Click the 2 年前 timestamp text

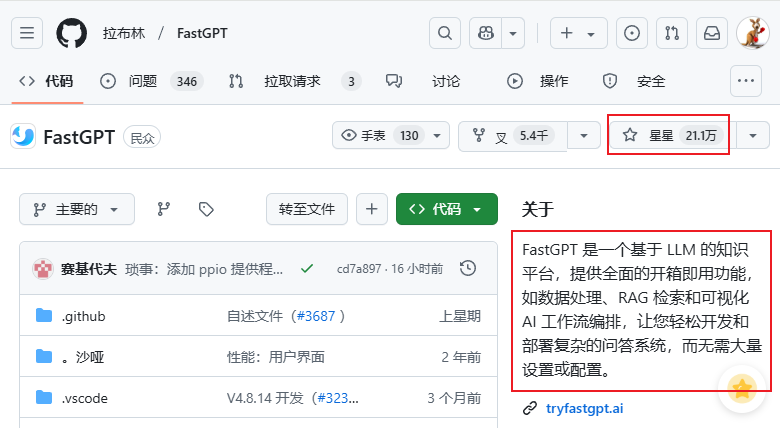point(461,357)
